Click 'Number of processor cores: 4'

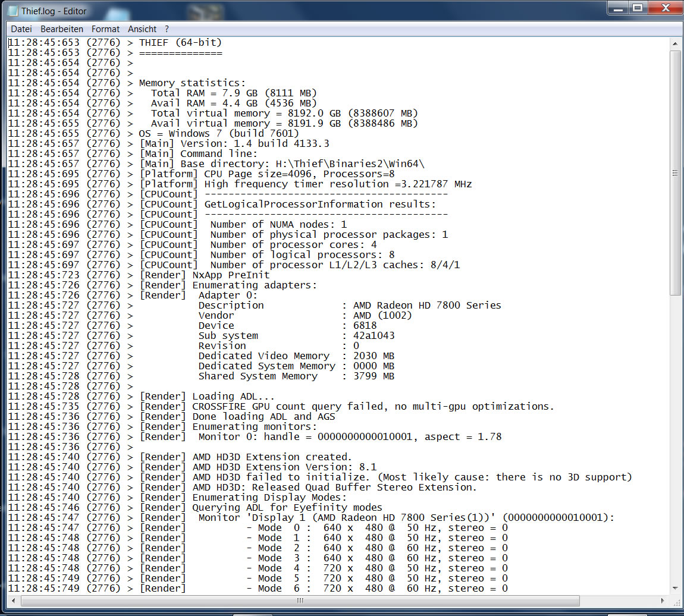(x=294, y=244)
